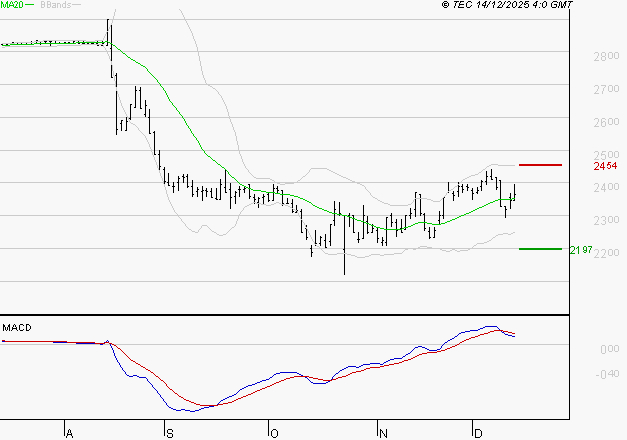Click the MACD panel label
The height and width of the screenshot is (440, 627).
point(17,328)
